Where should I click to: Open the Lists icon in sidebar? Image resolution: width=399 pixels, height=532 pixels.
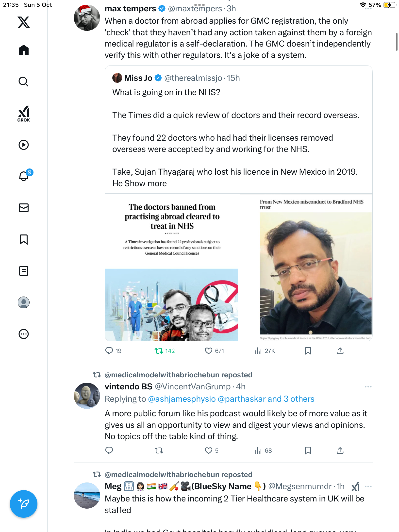[x=24, y=271]
